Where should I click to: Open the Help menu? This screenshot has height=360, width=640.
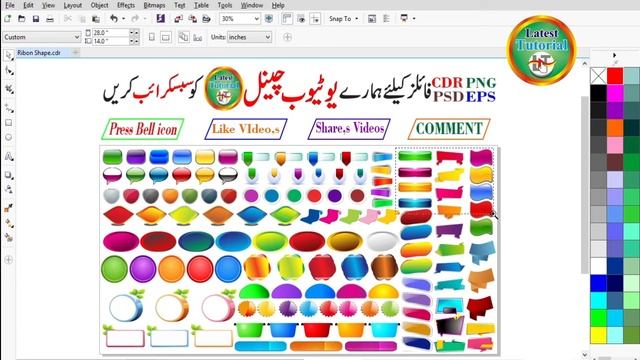click(x=278, y=5)
